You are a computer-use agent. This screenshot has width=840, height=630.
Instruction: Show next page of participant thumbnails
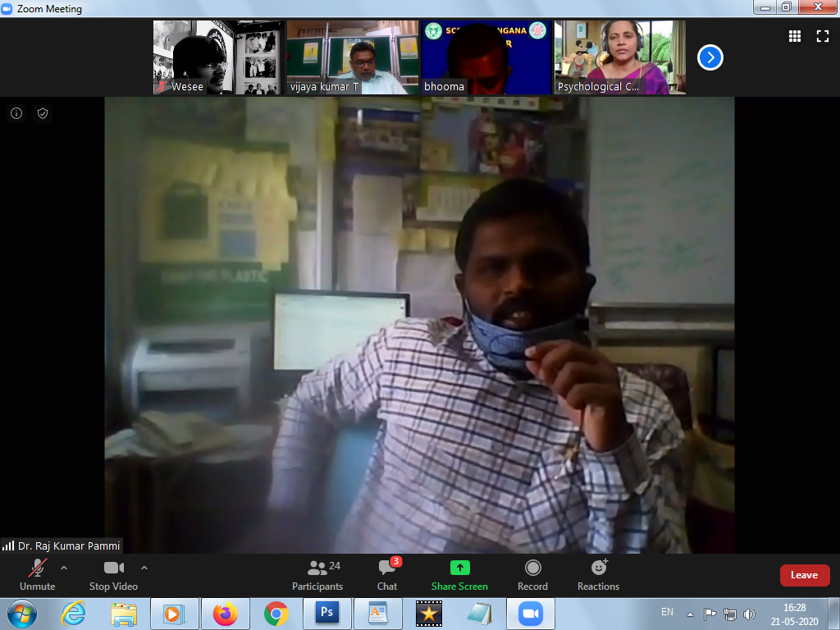710,57
